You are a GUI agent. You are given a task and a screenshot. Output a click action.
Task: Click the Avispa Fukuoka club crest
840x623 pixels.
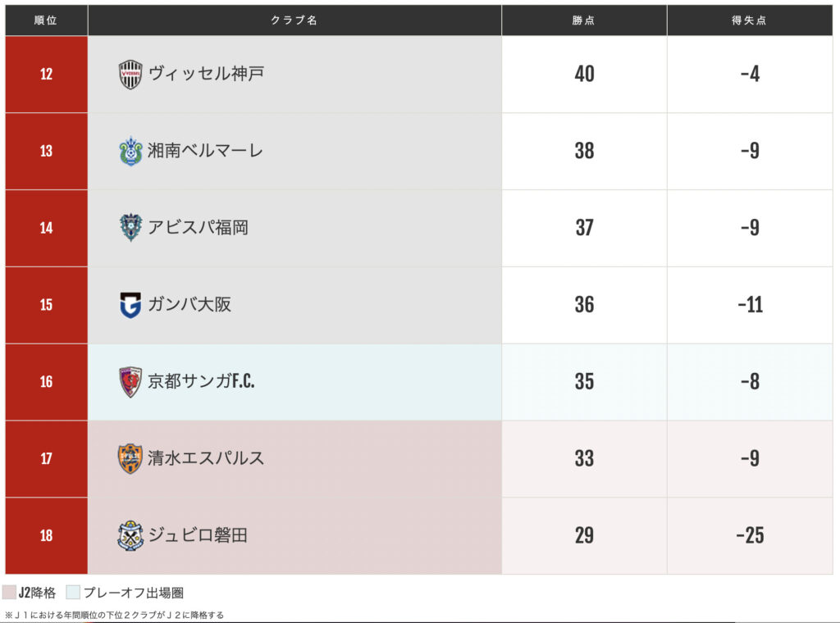click(x=130, y=228)
